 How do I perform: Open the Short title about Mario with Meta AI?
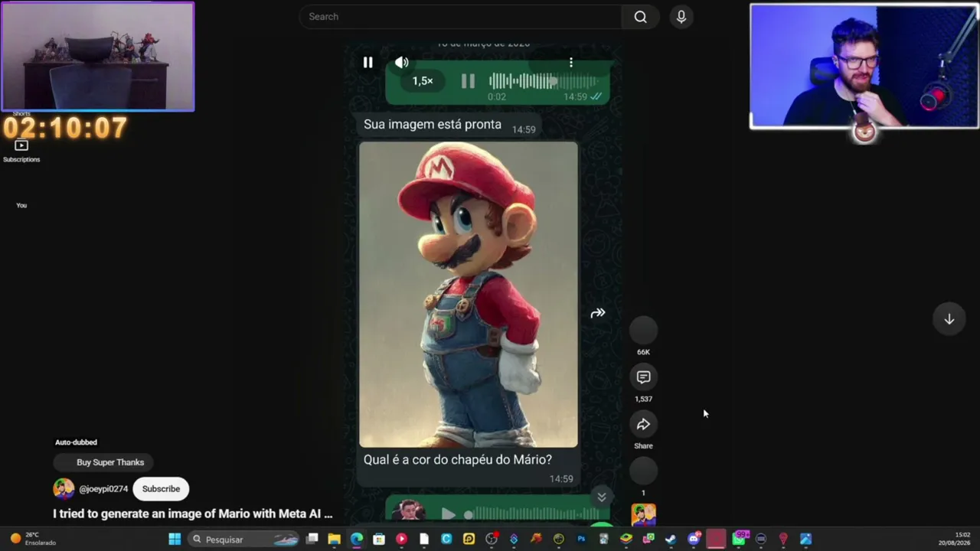193,514
